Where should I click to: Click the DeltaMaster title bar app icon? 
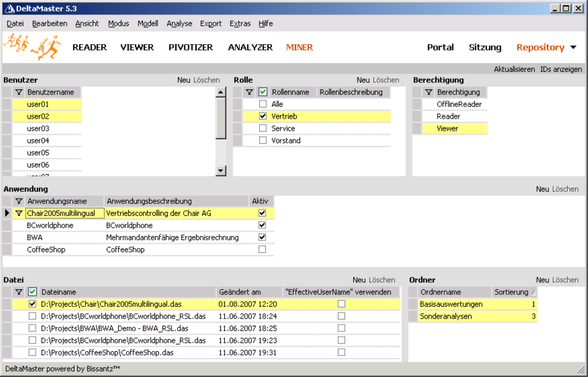click(x=10, y=9)
